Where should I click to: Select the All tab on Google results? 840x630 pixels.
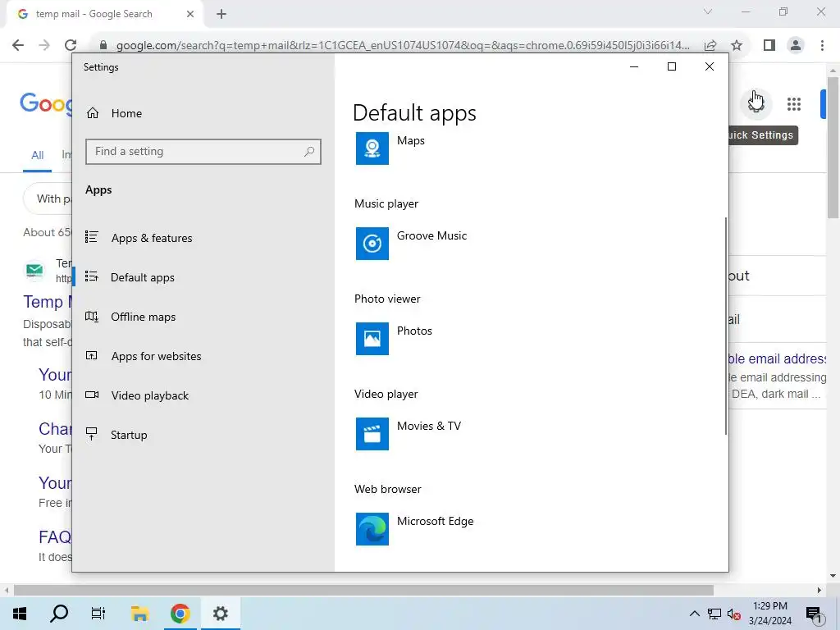[x=37, y=155]
